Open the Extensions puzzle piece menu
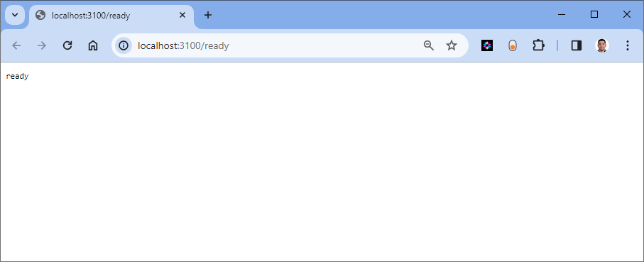The width and height of the screenshot is (644, 262). 538,45
